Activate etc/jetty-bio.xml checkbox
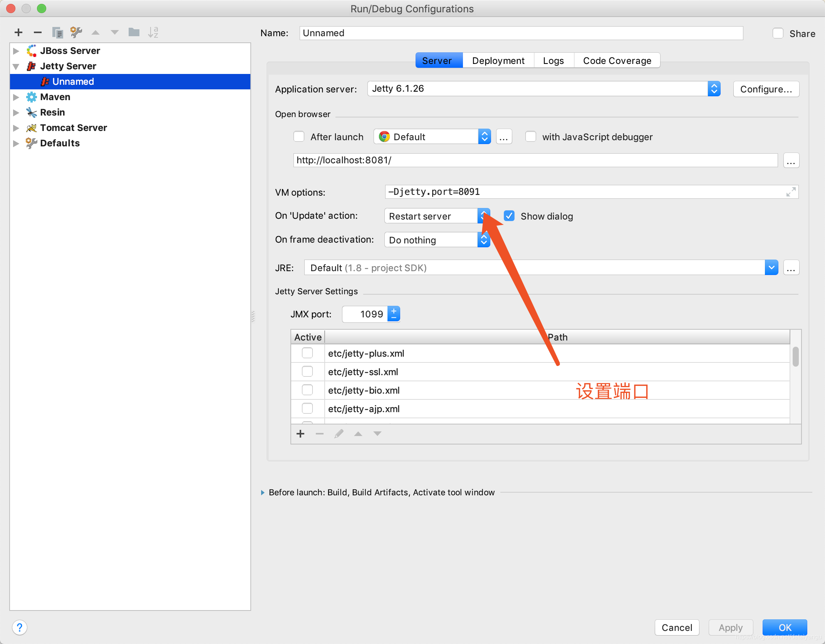825x644 pixels. [307, 390]
